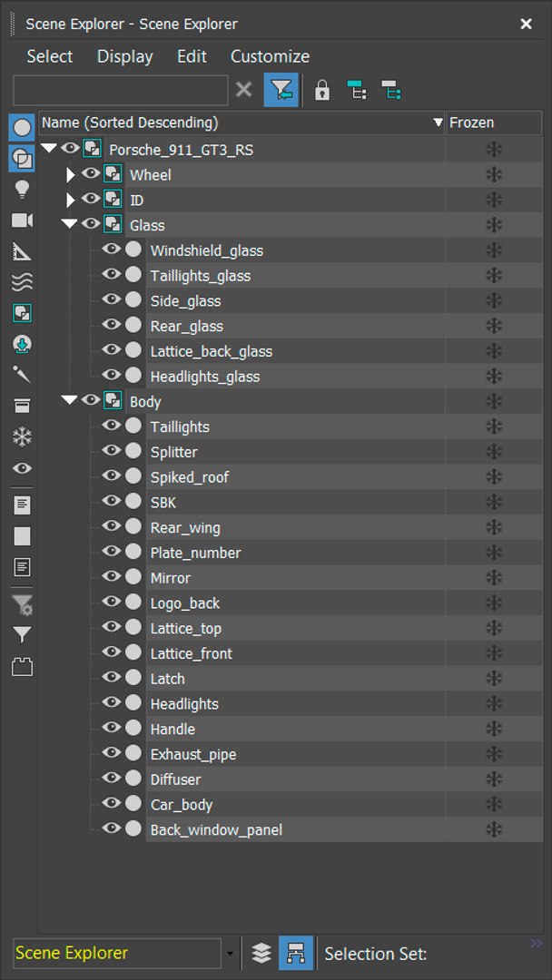Expand the Wheel group

pyautogui.click(x=70, y=175)
